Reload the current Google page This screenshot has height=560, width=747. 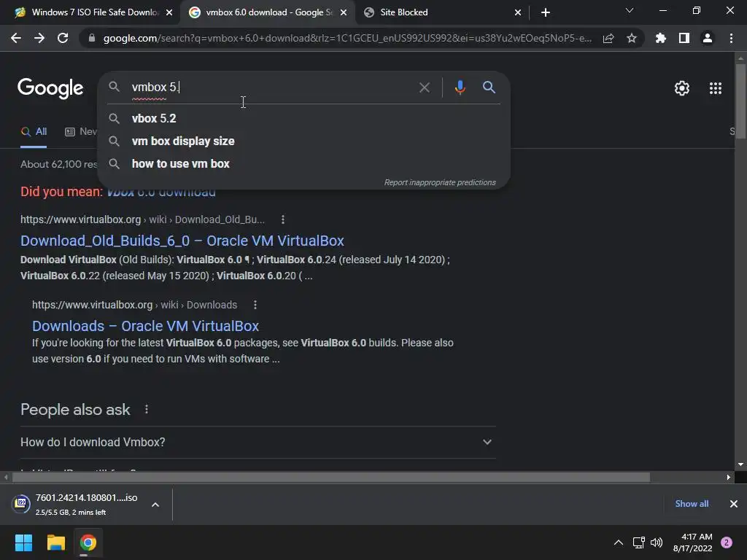[63, 38]
